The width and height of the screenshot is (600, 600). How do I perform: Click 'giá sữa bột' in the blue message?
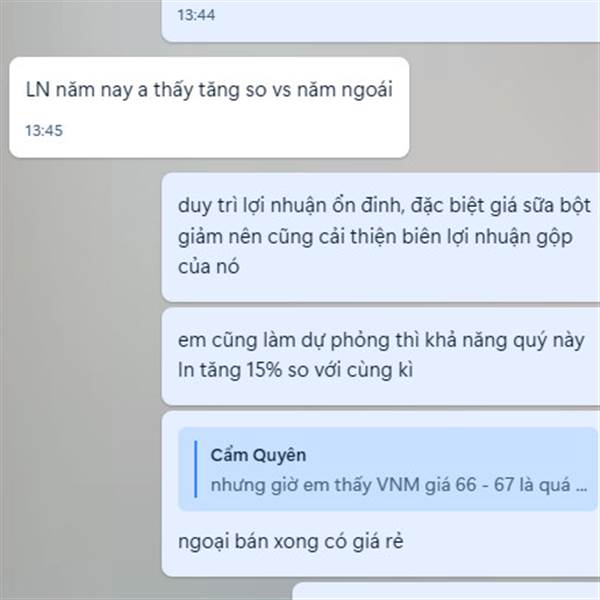coord(540,205)
